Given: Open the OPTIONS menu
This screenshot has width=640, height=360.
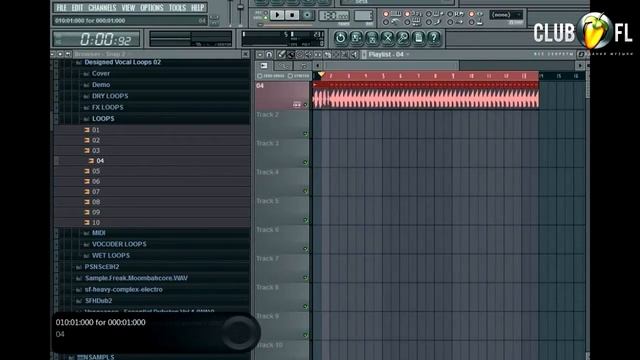Looking at the screenshot, I should [151, 8].
